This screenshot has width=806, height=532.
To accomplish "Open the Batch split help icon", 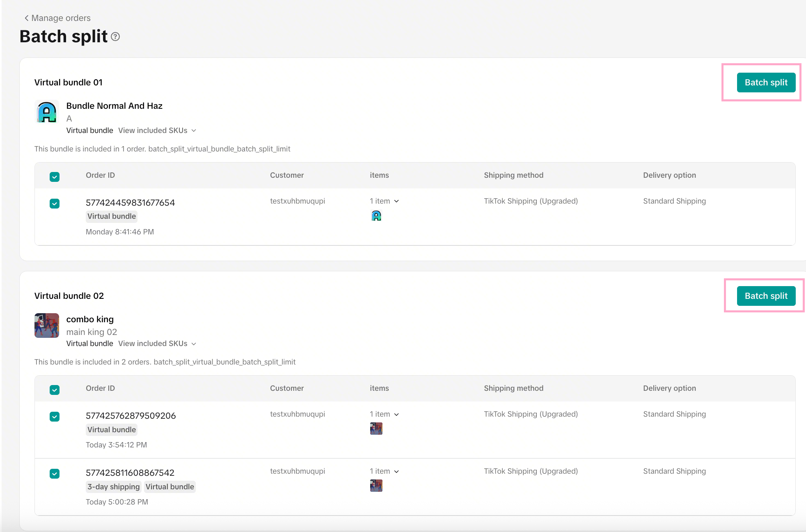I will (x=116, y=37).
